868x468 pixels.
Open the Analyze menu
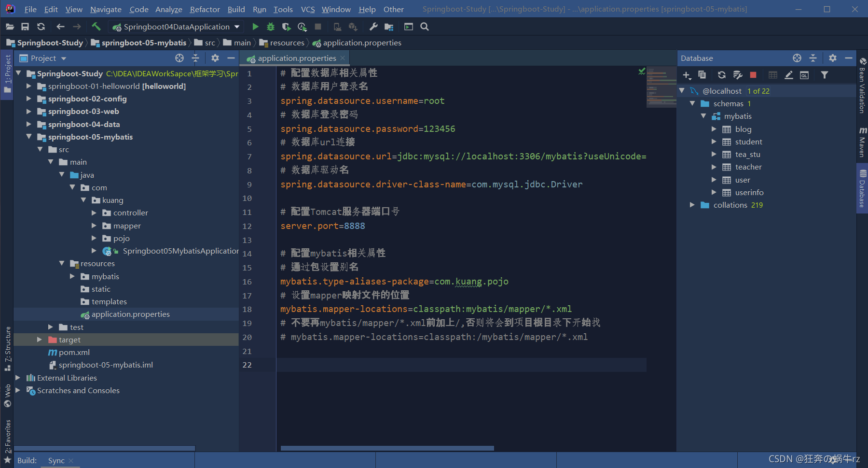click(169, 9)
